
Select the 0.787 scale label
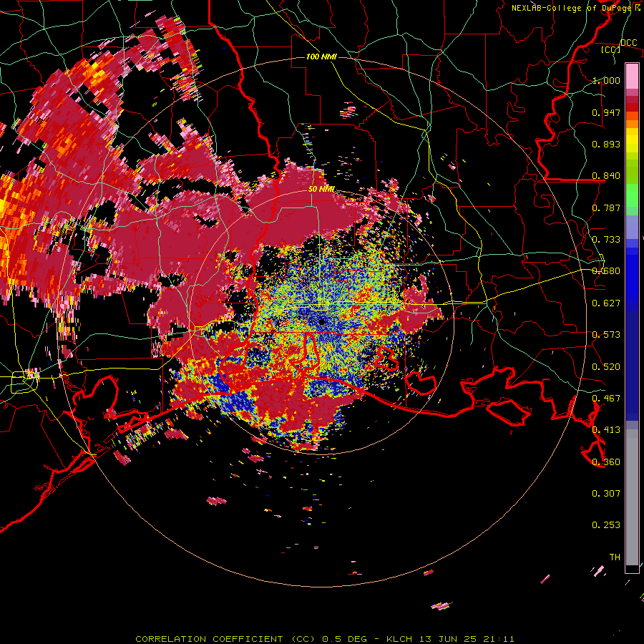coord(606,208)
